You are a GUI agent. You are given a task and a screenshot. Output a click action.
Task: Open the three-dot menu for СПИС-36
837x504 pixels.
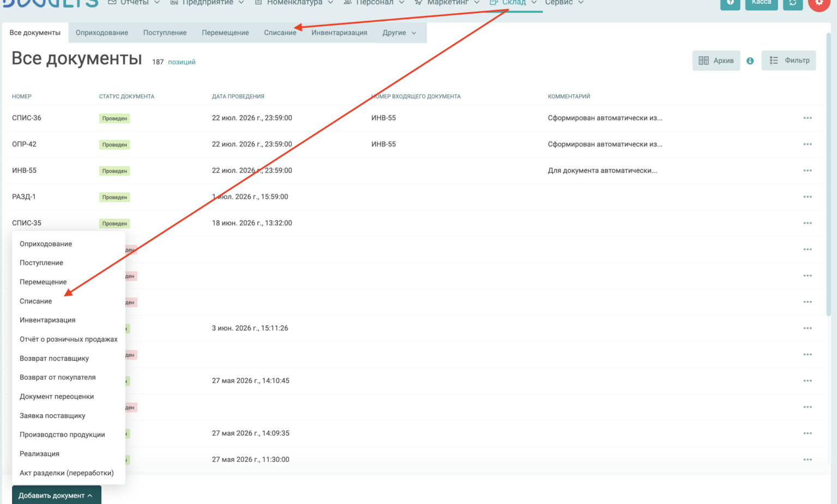pos(808,118)
